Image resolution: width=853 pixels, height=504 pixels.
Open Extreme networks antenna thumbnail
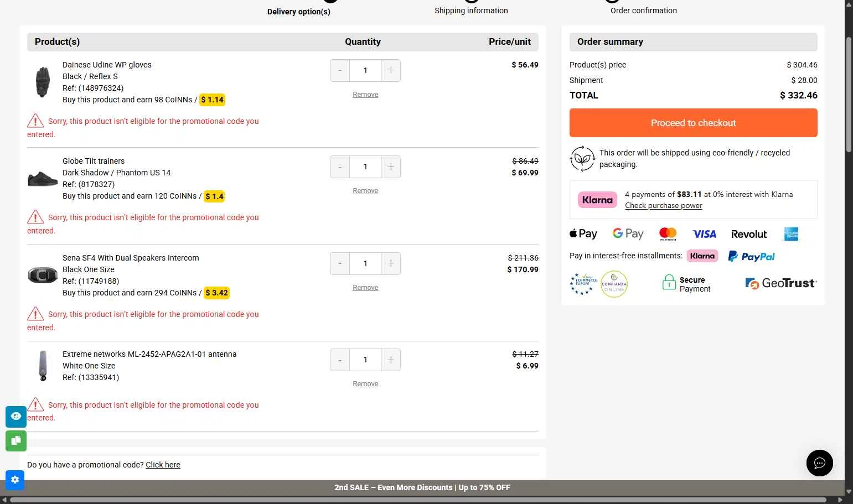43,366
